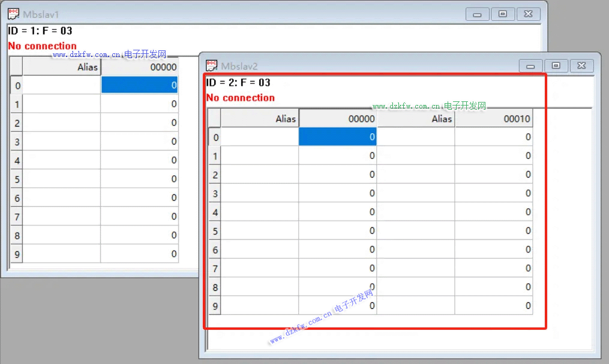Screen dimensions: 609x364
Task: Click the 00000 column header in Mbslav1
Action: 139,67
